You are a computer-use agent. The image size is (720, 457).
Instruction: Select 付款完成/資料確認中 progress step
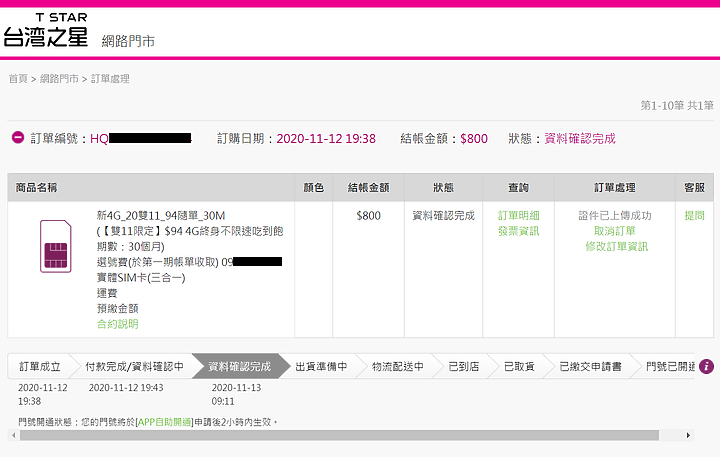(134, 367)
